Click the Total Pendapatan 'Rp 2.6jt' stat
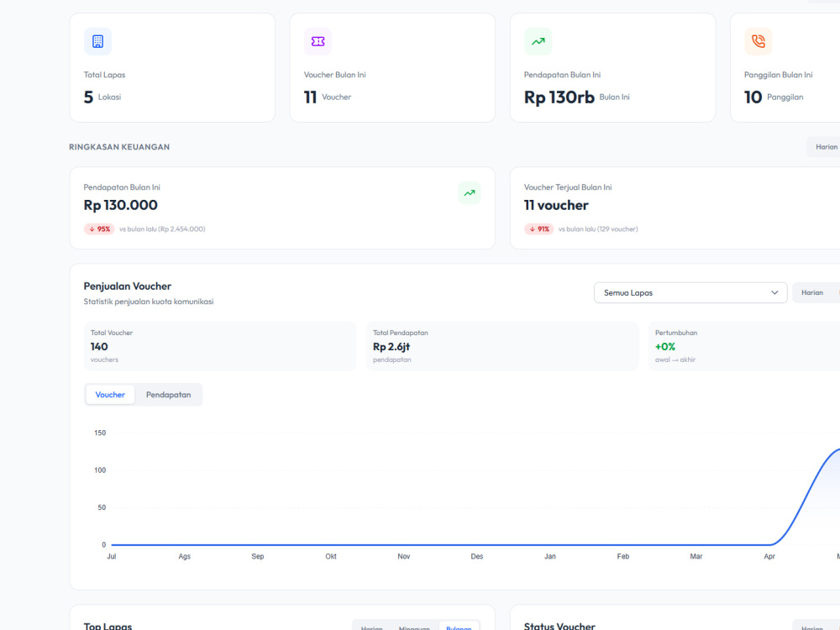 point(391,347)
